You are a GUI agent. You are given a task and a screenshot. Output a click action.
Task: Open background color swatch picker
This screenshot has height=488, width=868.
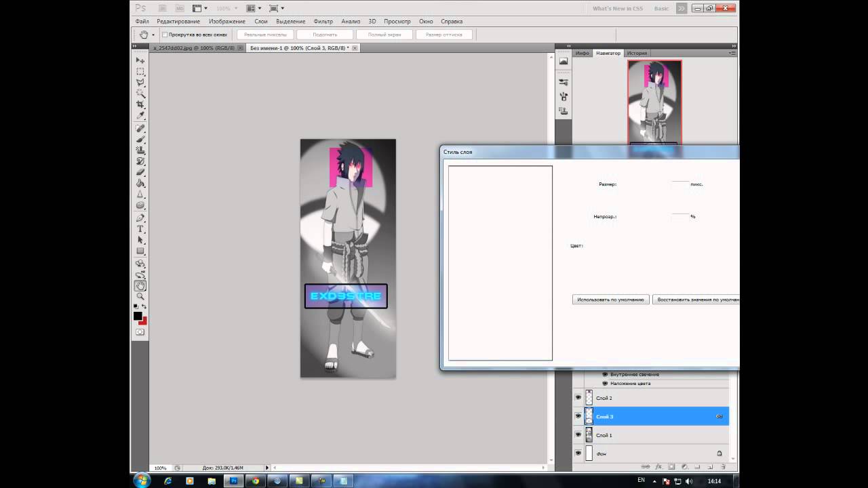click(x=143, y=321)
